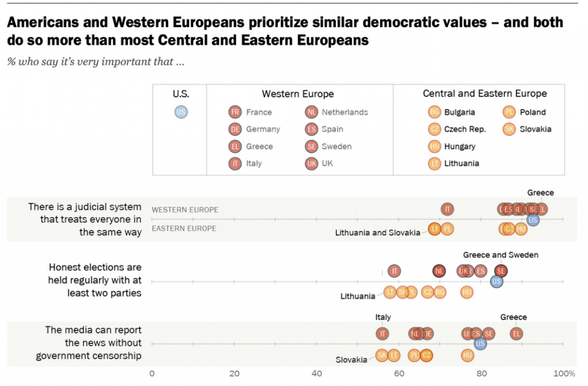Select Greece's EL point in media censorship row
Screen dimensions: 588x386
coord(517,334)
